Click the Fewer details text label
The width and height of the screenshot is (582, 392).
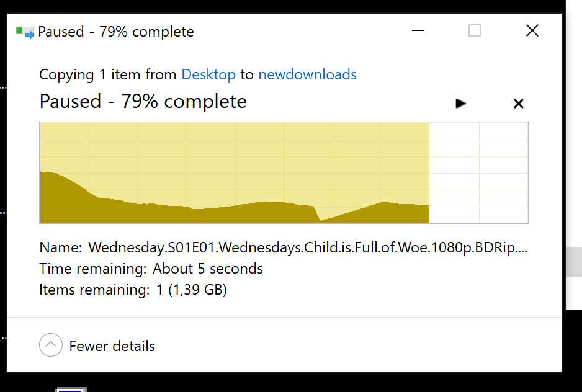(x=112, y=346)
